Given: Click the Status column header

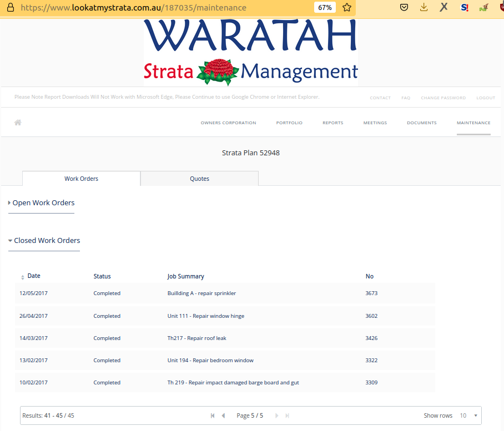Looking at the screenshot, I should pyautogui.click(x=102, y=276).
